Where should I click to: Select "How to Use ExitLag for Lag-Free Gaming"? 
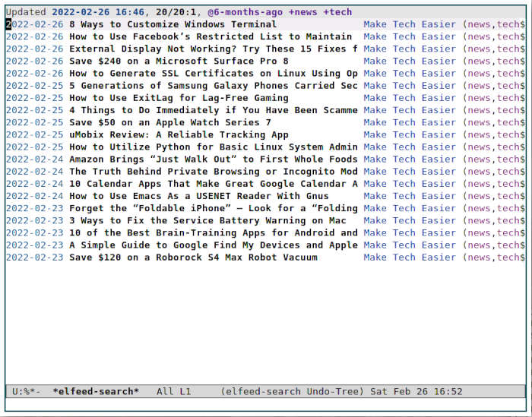click(x=179, y=98)
